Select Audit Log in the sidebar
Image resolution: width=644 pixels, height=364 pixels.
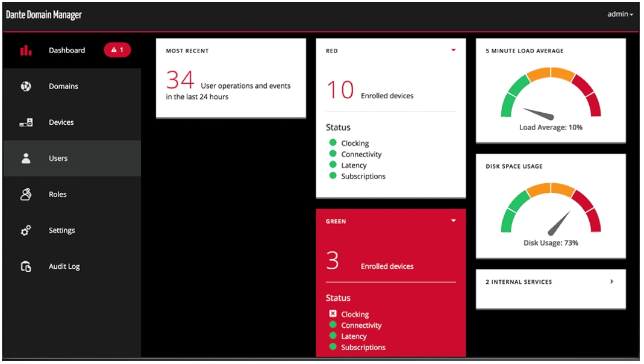pyautogui.click(x=64, y=266)
